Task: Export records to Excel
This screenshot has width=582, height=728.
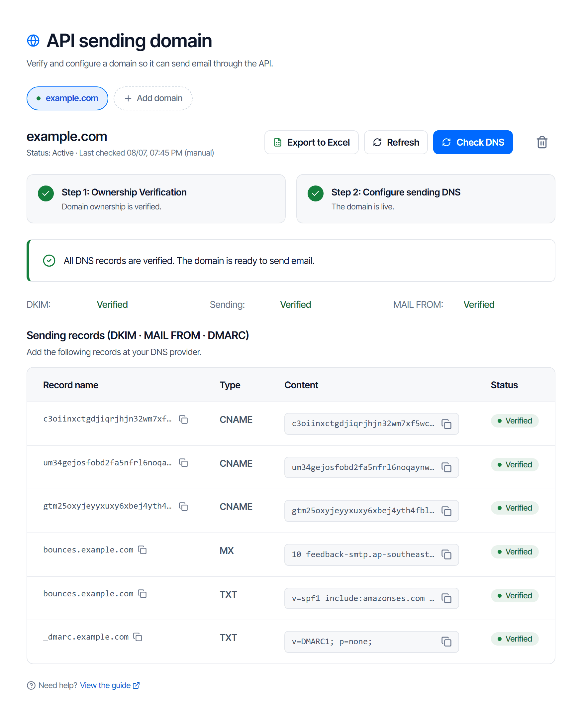Action: click(311, 142)
